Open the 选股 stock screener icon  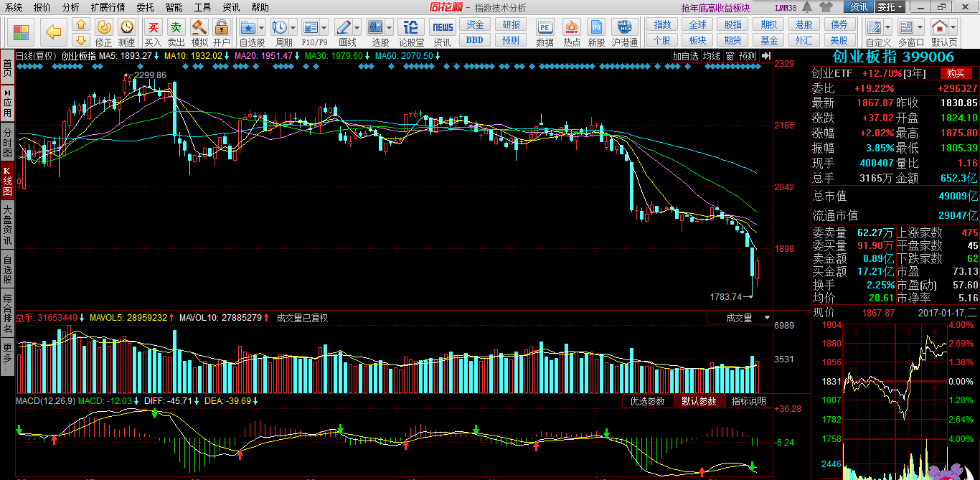[376, 28]
